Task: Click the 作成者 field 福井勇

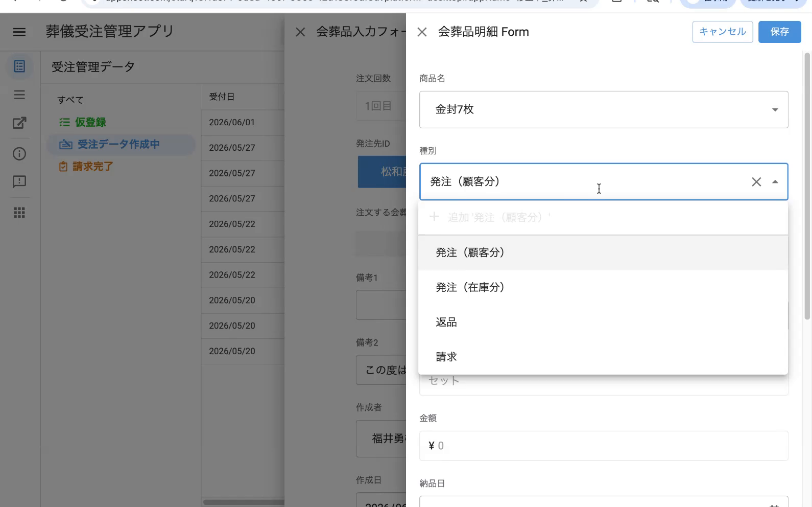Action: 381,439
